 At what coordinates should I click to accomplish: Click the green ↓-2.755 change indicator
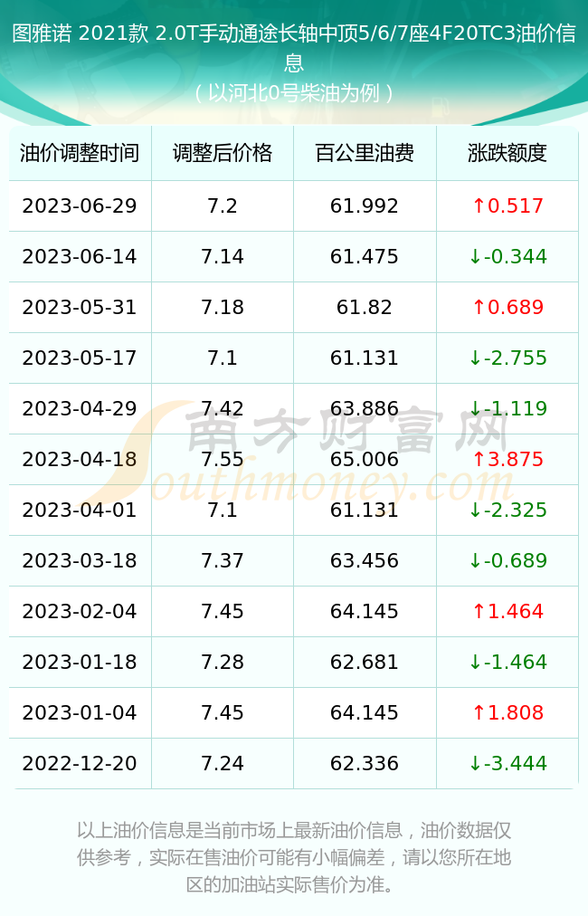(x=507, y=358)
